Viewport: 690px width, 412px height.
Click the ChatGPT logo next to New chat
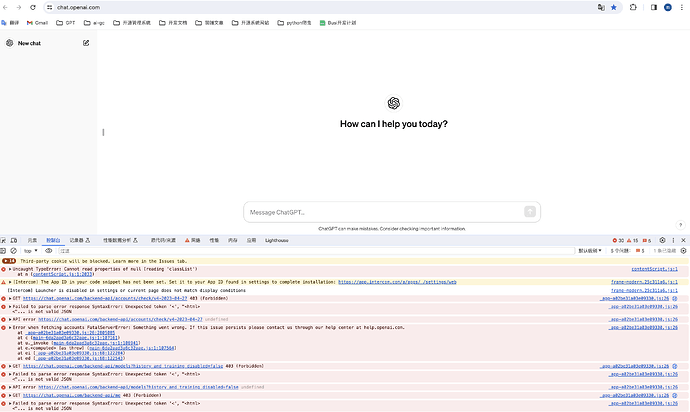(10, 43)
